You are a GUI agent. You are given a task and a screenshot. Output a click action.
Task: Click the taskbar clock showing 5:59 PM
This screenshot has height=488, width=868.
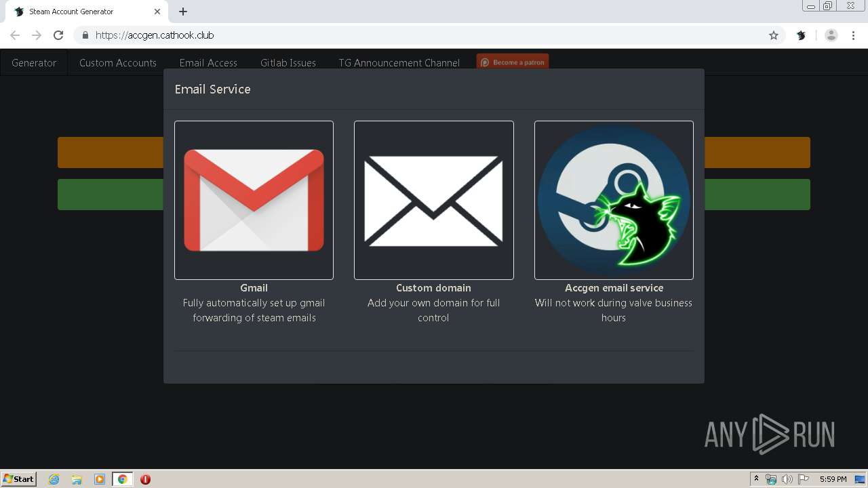pos(833,479)
